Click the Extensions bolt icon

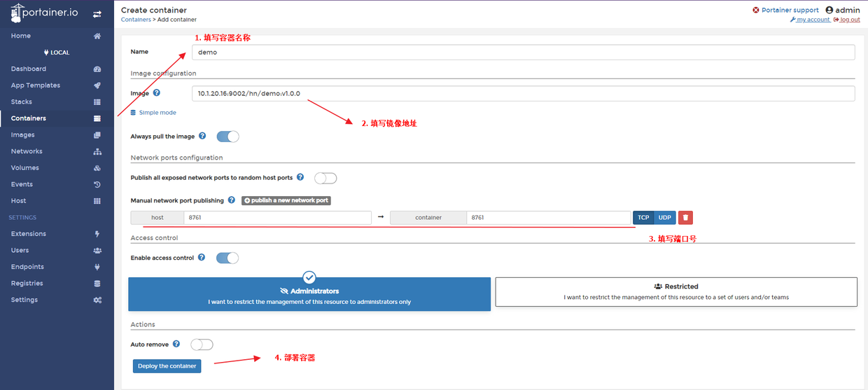tap(97, 234)
